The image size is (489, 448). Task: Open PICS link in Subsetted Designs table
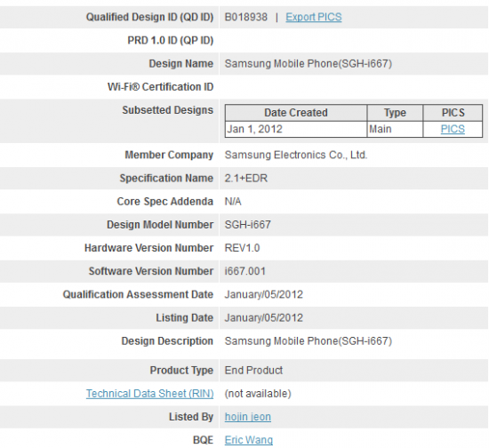point(453,129)
